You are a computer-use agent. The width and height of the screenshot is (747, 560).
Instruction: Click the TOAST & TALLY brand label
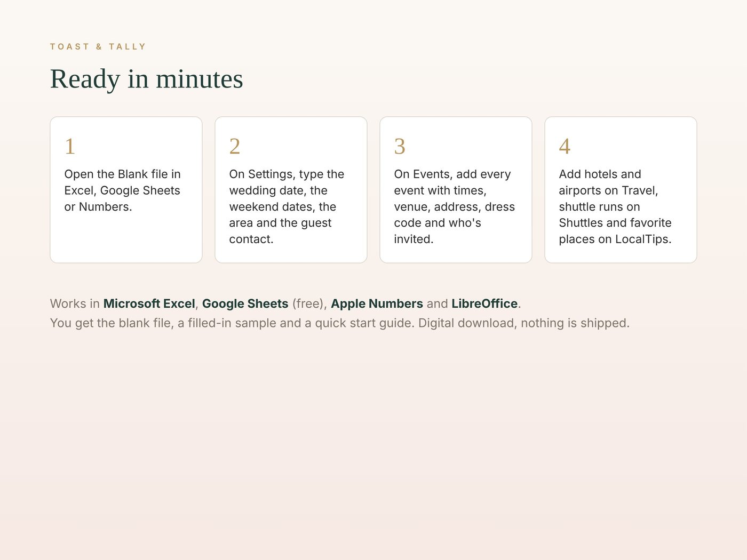coord(98,46)
